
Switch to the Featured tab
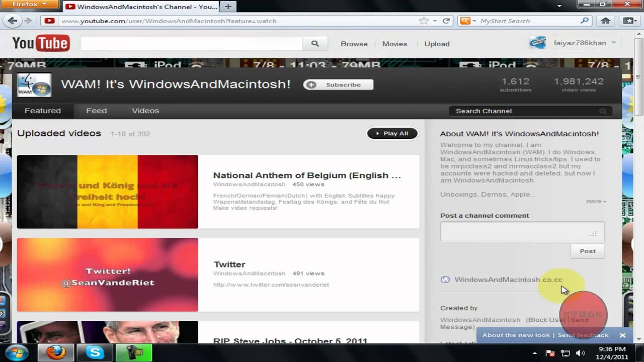pyautogui.click(x=43, y=111)
